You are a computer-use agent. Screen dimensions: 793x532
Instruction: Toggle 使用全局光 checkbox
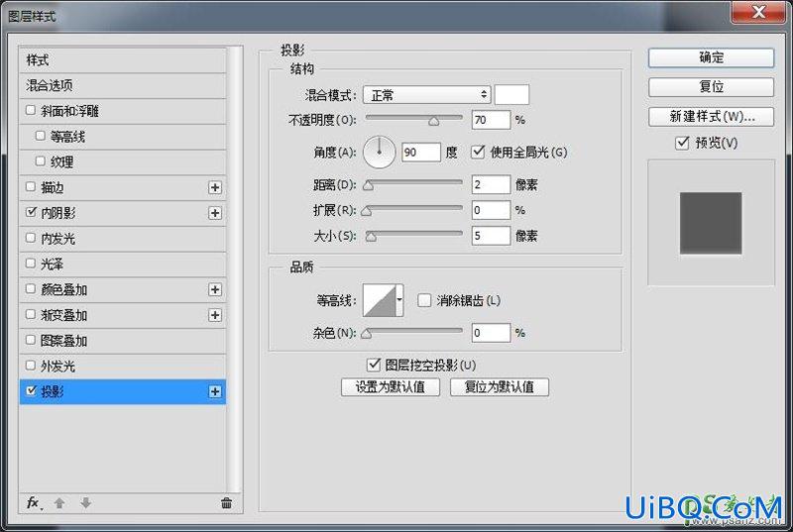click(x=478, y=152)
